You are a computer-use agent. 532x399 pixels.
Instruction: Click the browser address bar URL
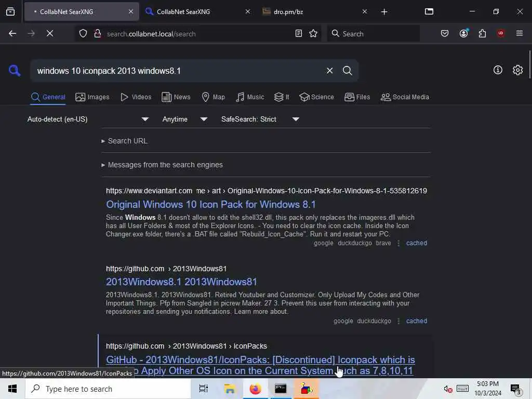click(151, 34)
